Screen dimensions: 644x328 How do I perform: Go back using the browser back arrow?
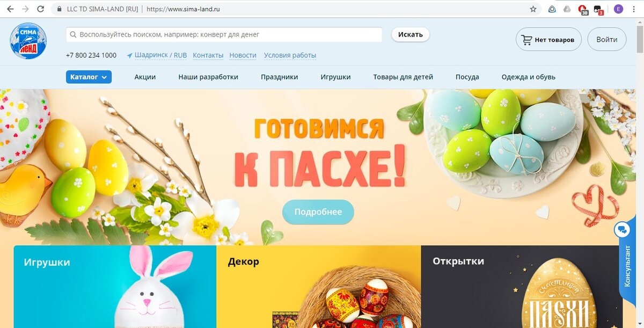pyautogui.click(x=10, y=9)
